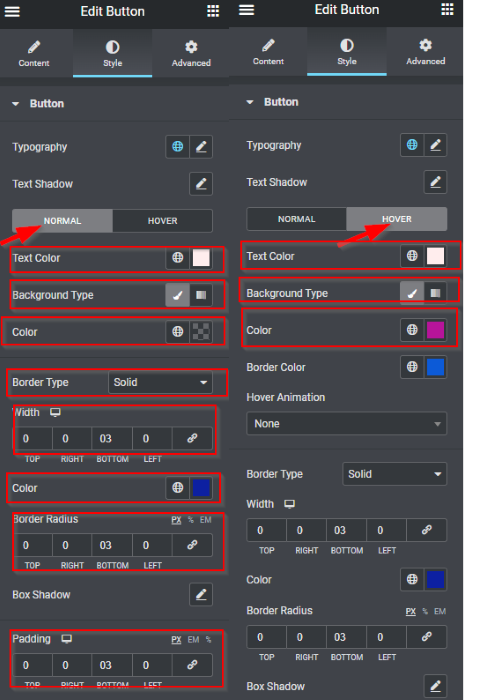Open Border Type dropdown in left panel
The height and width of the screenshot is (700, 481).
[160, 383]
